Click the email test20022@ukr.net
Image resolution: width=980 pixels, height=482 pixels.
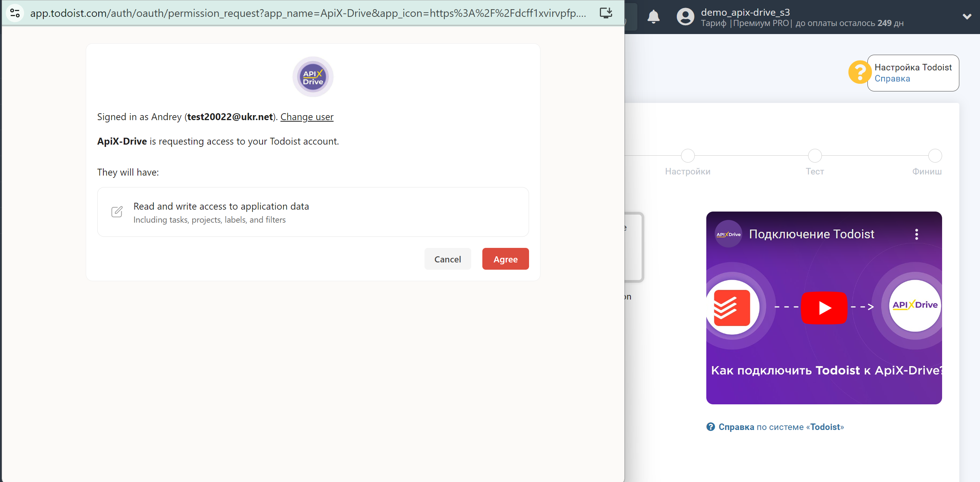click(230, 117)
